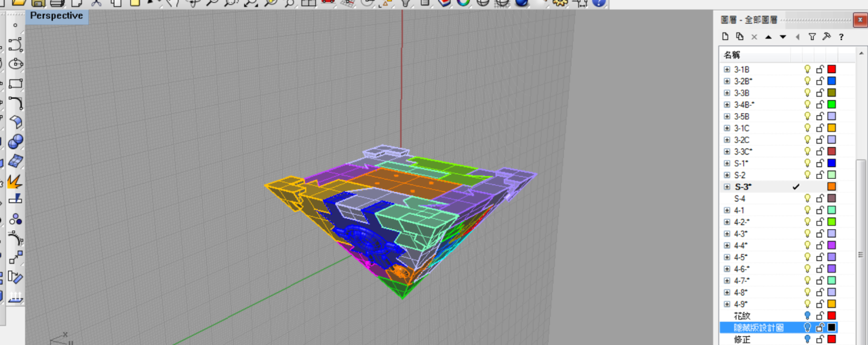
Task: Select the Explode tool in left toolbar
Action: click(16, 181)
